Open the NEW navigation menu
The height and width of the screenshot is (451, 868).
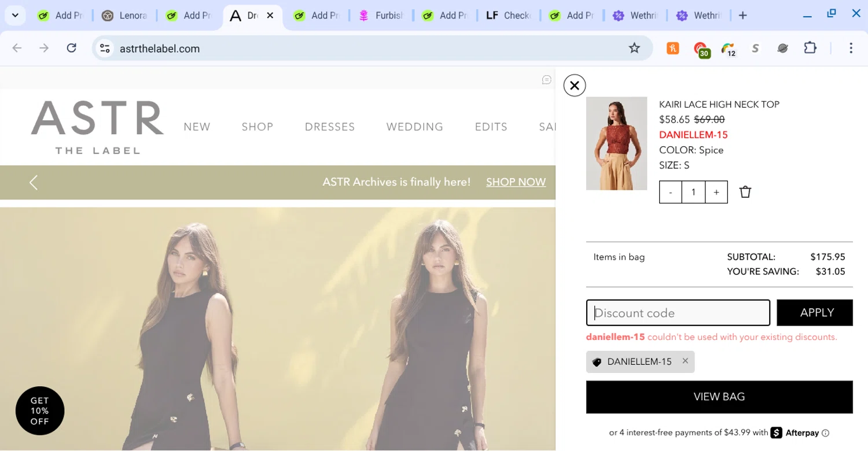pos(197,127)
